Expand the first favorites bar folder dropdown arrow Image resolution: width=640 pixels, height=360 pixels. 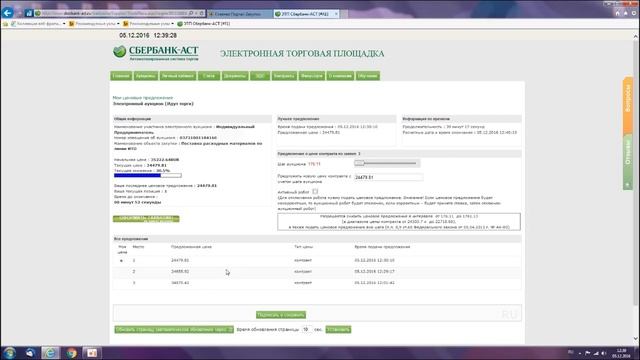point(64,24)
